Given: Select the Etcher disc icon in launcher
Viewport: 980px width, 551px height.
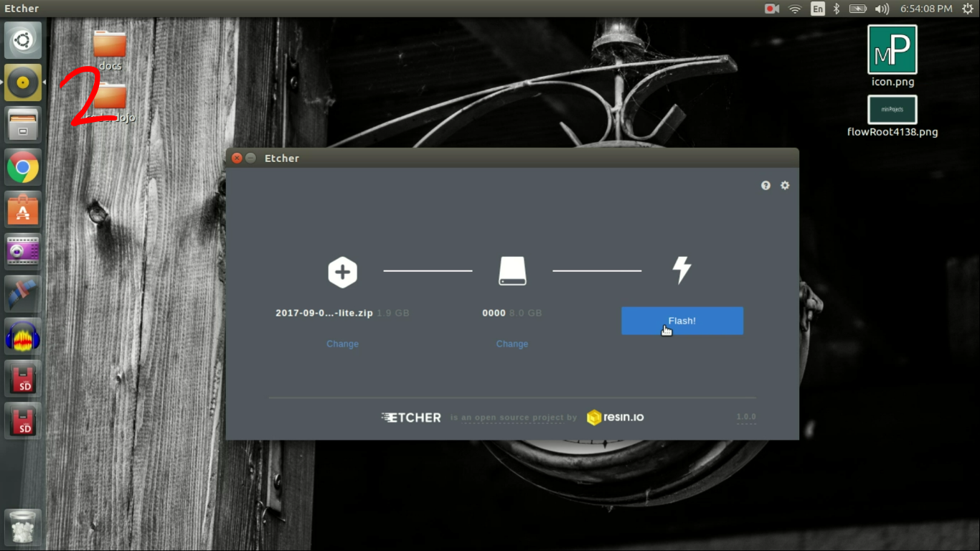Looking at the screenshot, I should coord(23,83).
